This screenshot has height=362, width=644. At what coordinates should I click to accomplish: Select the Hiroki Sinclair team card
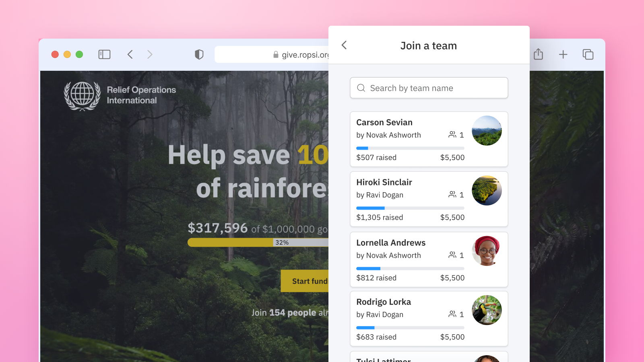(411, 199)
